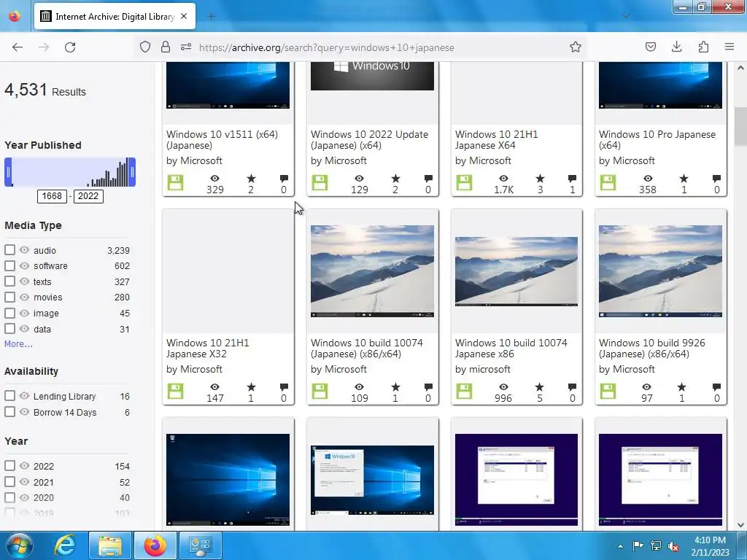Viewport: 747px width, 560px height.
Task: Open Windows 10 Pro Japanese (x64) title
Action: click(657, 139)
